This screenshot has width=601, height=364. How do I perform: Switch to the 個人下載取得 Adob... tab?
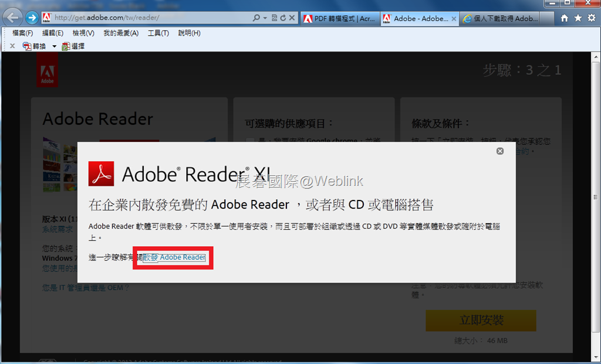point(500,18)
